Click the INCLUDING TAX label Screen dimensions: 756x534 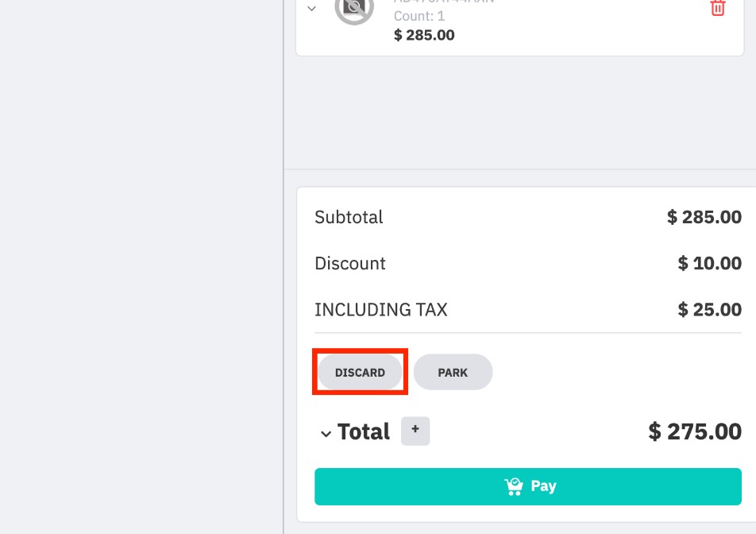[381, 309]
